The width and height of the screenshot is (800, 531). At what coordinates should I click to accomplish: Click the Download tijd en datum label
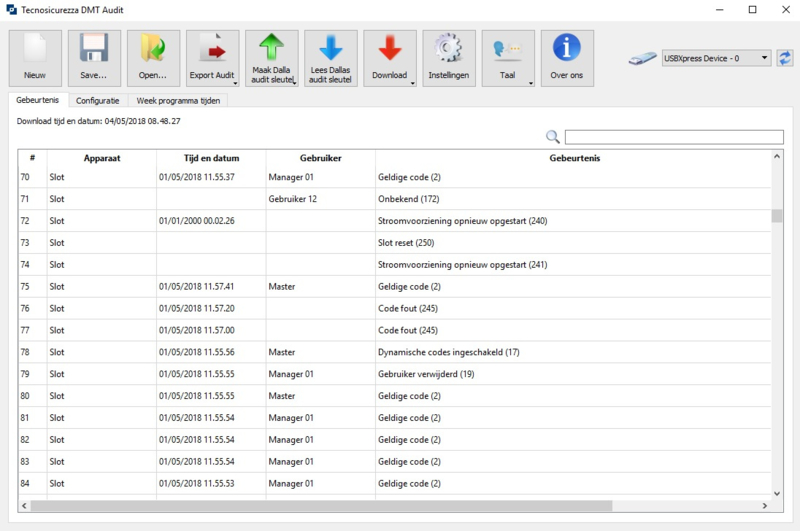[98, 121]
